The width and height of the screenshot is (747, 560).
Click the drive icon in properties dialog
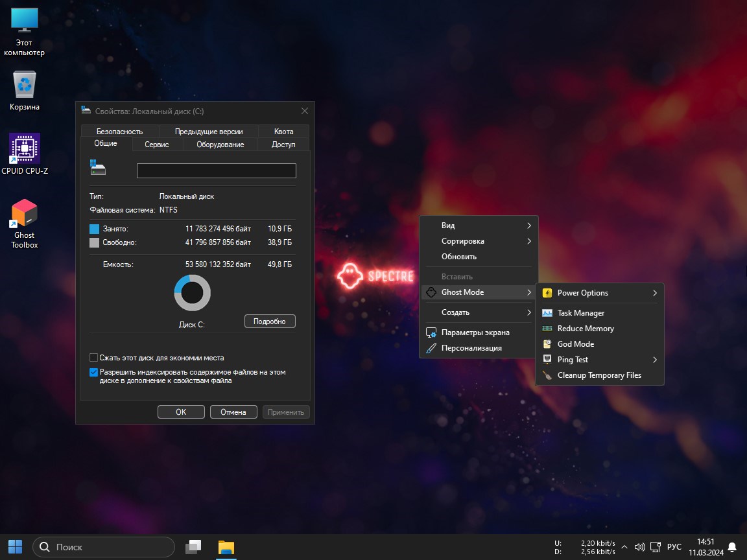98,168
